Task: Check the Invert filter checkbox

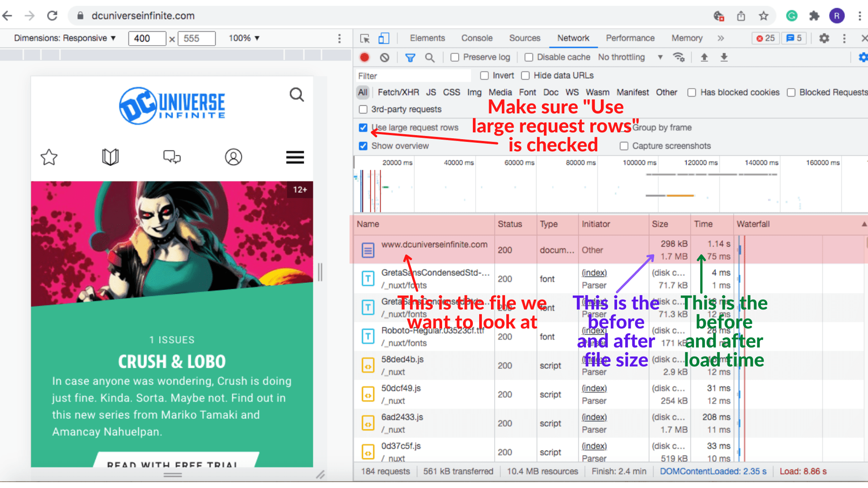Action: point(484,75)
